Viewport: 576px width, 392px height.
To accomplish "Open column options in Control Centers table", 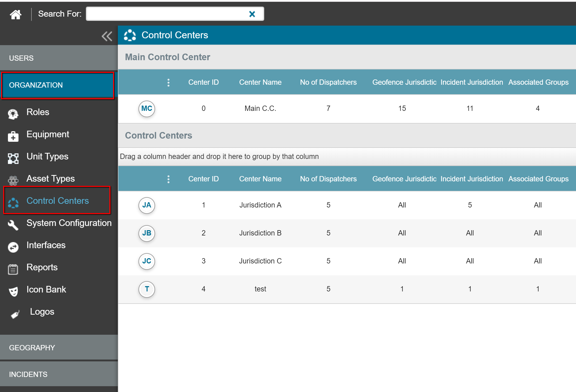I will (x=168, y=179).
